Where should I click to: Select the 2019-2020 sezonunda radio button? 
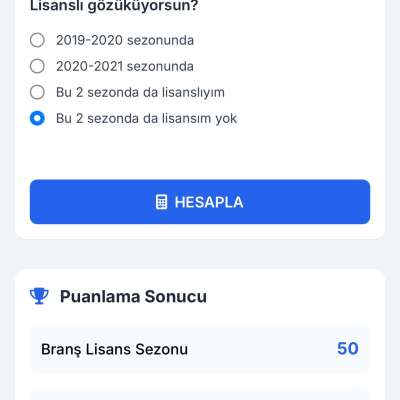[x=37, y=40]
